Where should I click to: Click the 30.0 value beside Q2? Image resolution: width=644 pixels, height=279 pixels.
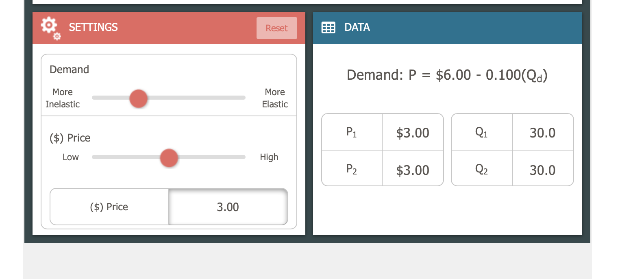click(x=542, y=169)
